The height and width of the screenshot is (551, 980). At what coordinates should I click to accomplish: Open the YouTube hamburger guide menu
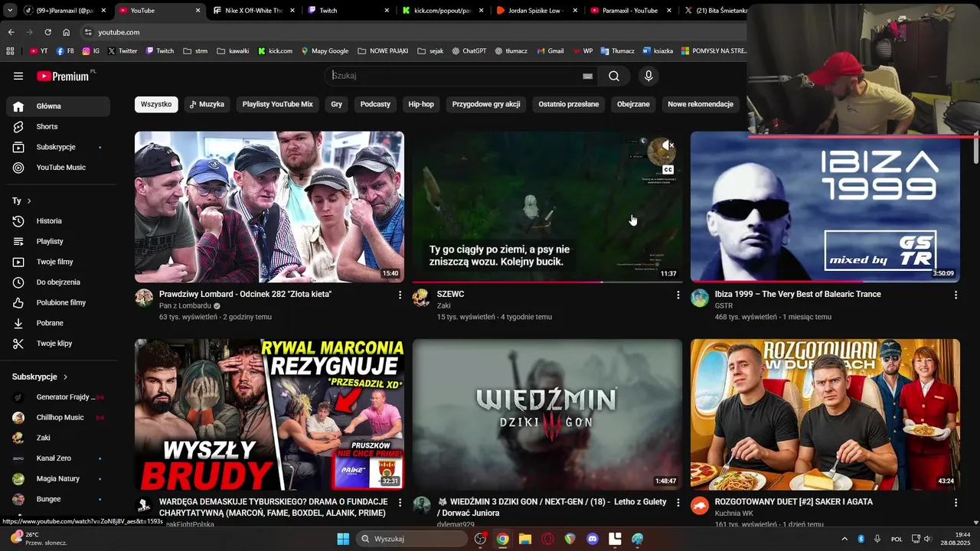click(x=18, y=76)
